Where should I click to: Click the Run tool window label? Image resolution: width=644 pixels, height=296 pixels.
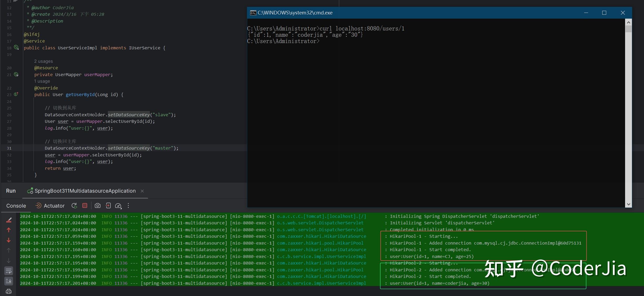[x=11, y=191]
